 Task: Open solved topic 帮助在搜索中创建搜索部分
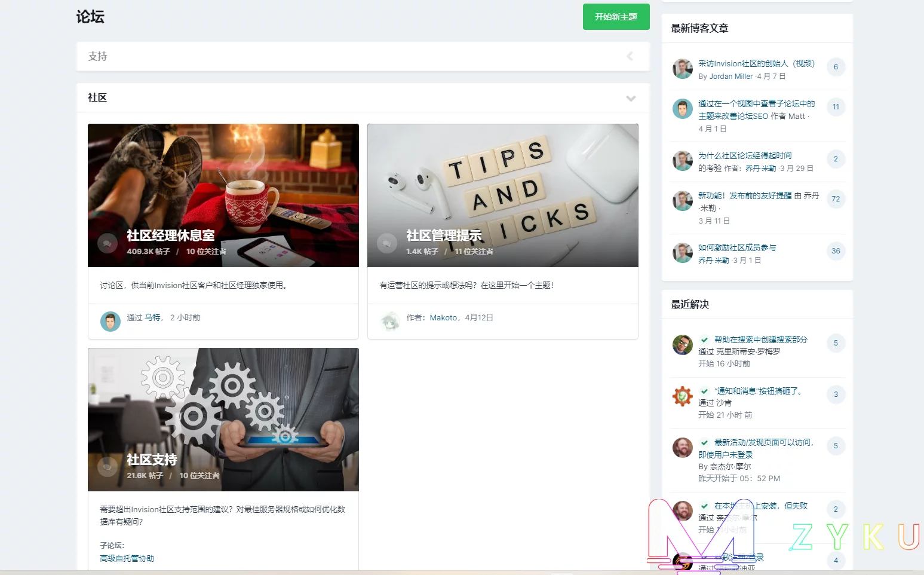[760, 340]
